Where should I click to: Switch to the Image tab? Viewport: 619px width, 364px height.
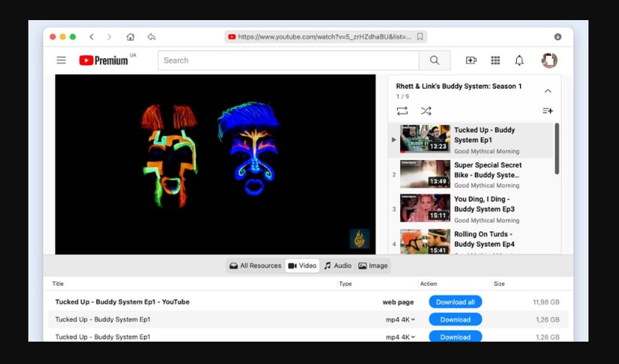point(373,266)
